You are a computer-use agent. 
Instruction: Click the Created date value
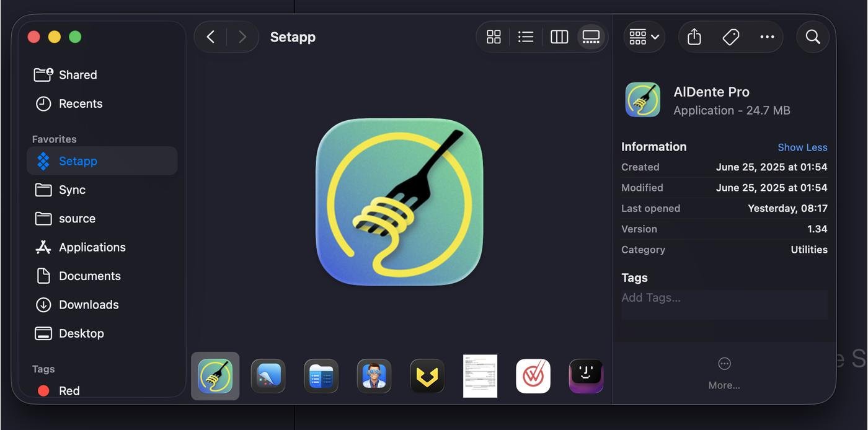tap(771, 167)
